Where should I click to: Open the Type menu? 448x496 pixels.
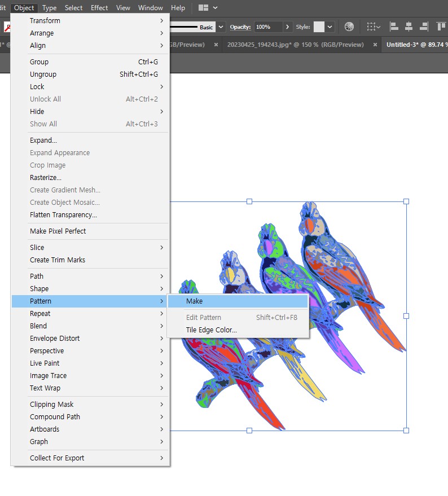point(49,7)
